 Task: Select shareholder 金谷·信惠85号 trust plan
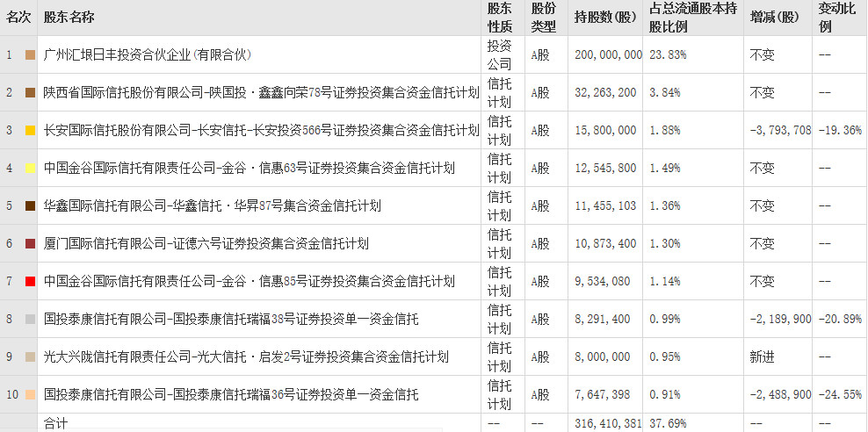tap(250, 282)
